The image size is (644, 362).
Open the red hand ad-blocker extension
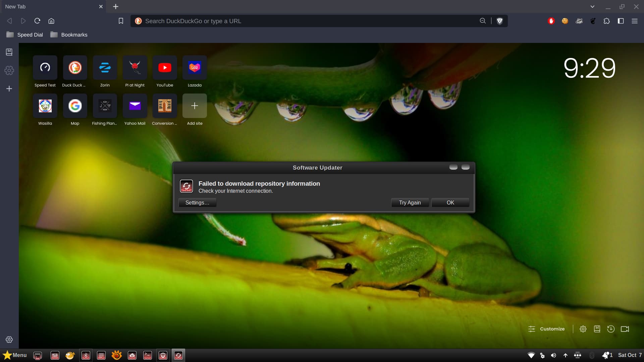click(551, 21)
